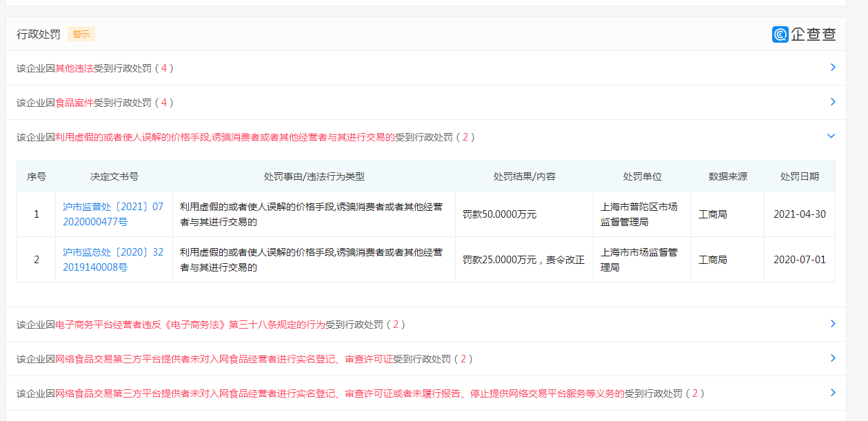This screenshot has height=421, width=868.
Task: Select the 上海市普陀区市场监督管理局 cell
Action: (x=638, y=214)
